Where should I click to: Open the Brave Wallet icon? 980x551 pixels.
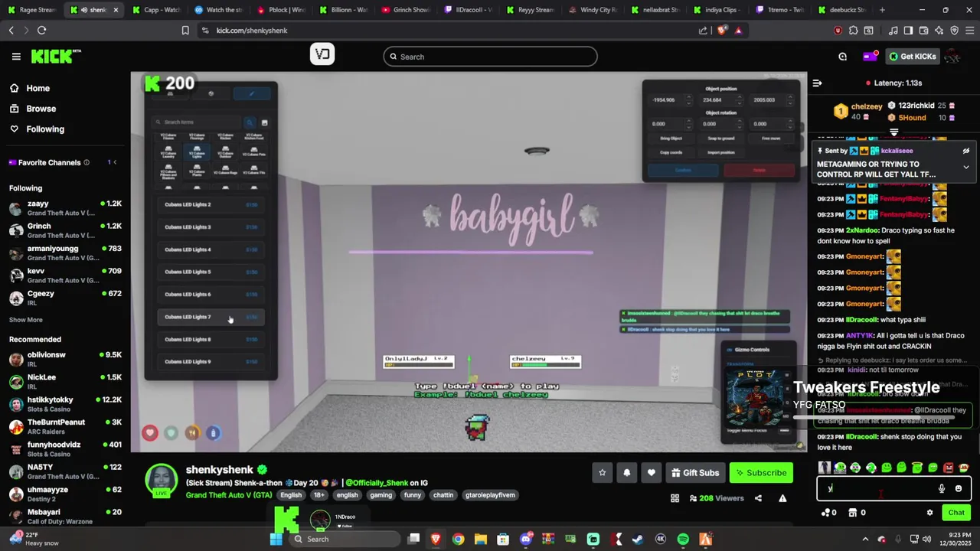[x=923, y=30]
